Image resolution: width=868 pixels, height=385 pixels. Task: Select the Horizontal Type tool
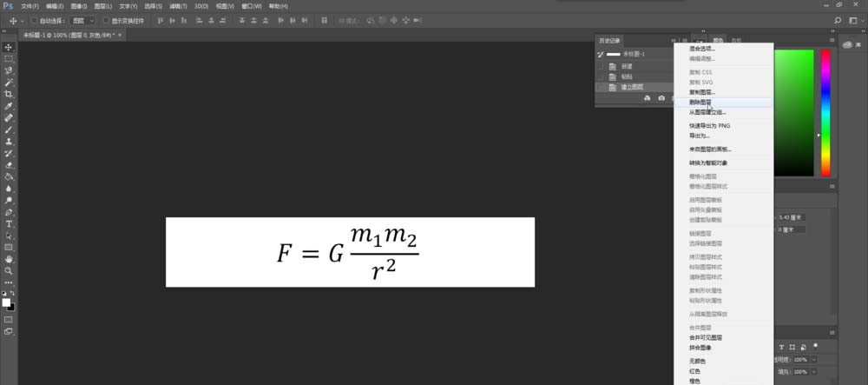(9, 224)
